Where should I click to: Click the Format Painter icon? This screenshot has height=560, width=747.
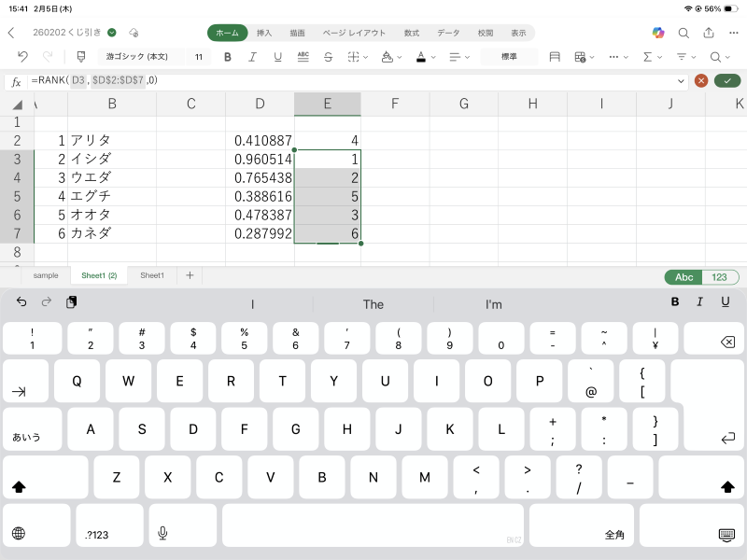[80, 57]
